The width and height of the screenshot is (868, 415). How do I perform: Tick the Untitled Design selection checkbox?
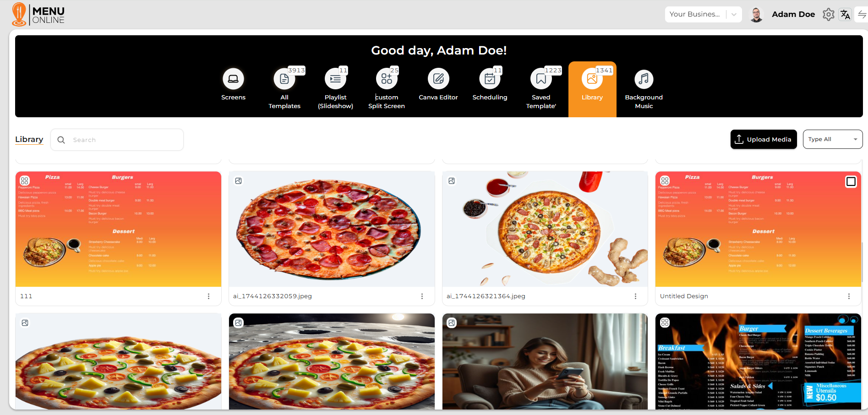coord(851,182)
